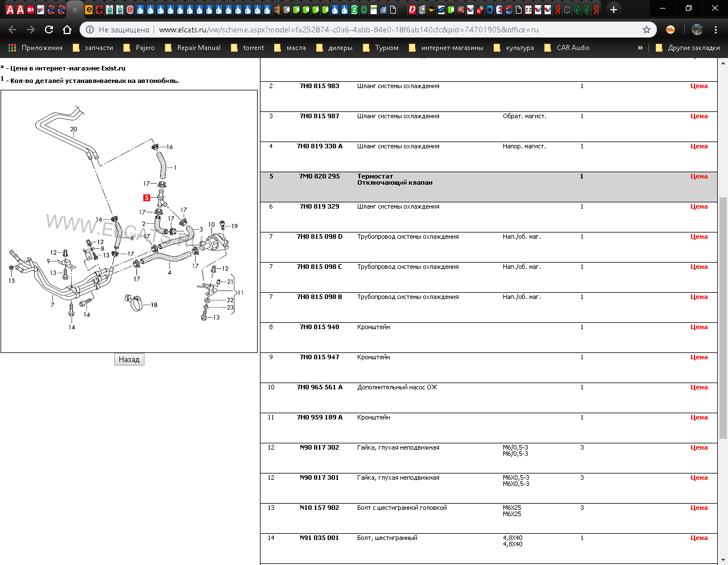Open the Приложения apps shortcut

[35, 48]
